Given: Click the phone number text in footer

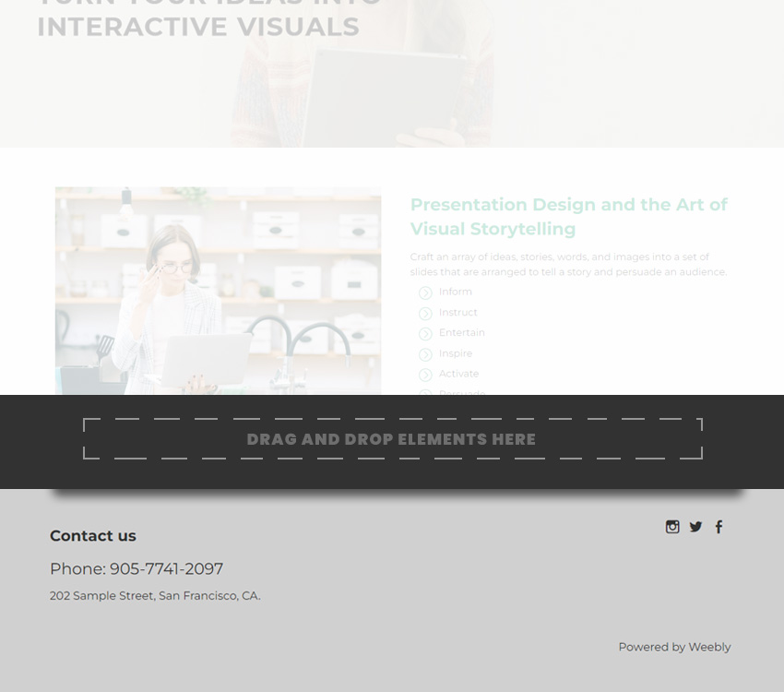Looking at the screenshot, I should coord(137,569).
